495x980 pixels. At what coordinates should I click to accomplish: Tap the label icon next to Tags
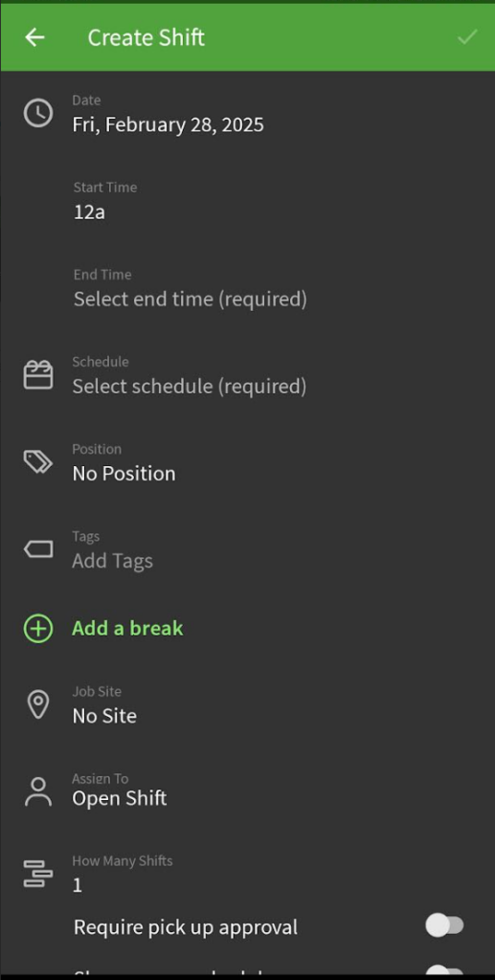(38, 549)
